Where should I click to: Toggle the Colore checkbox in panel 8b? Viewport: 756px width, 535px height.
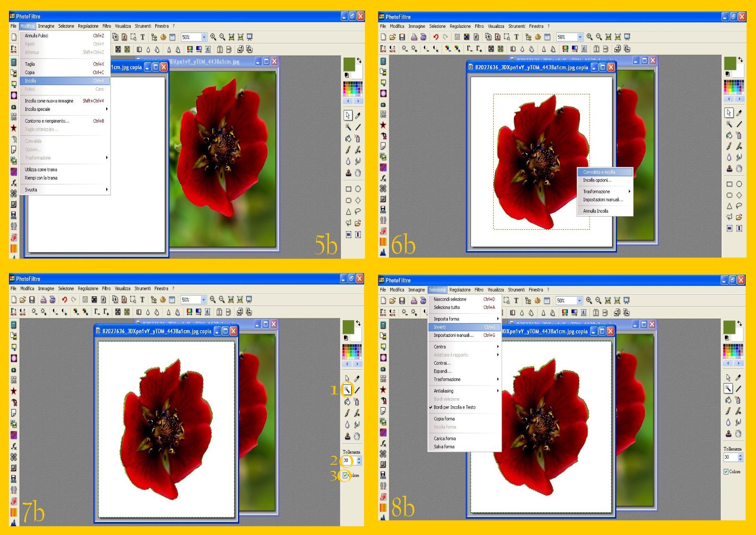point(726,471)
